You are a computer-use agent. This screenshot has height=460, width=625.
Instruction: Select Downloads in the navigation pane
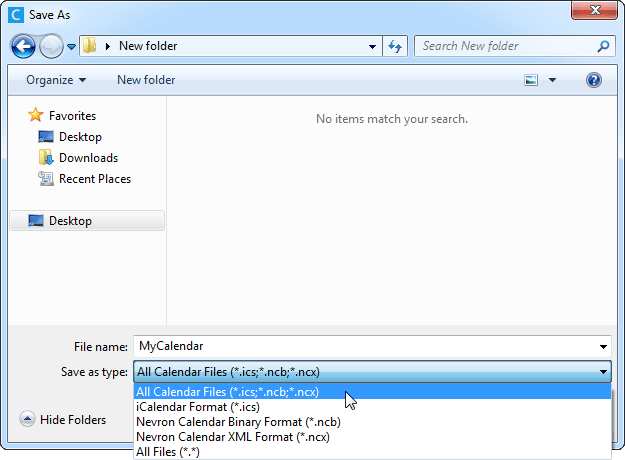pyautogui.click(x=88, y=158)
